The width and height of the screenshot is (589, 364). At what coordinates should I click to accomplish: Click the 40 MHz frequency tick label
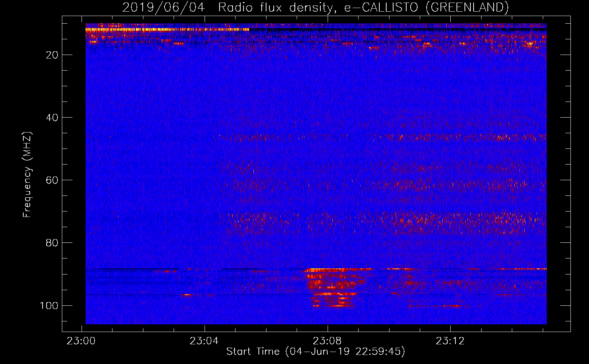coord(52,118)
